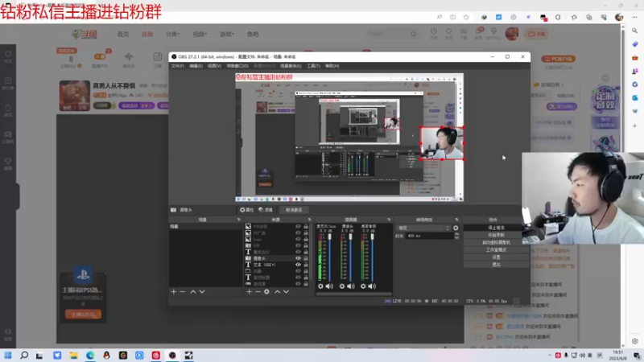This screenshot has height=362, width=644.
Task: Toggle visibility of Logo source
Action: 298,239
